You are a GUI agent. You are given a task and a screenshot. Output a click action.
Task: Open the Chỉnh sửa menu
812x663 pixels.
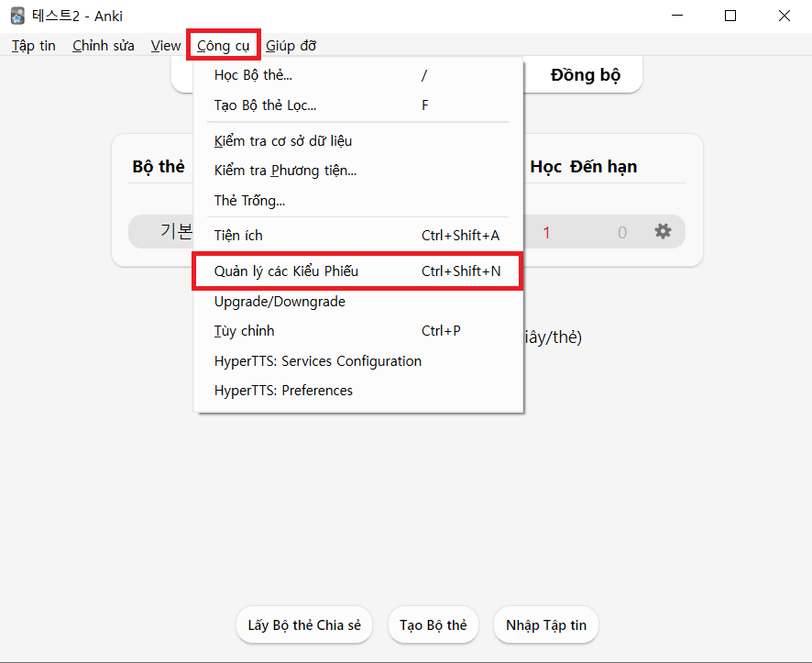(103, 46)
